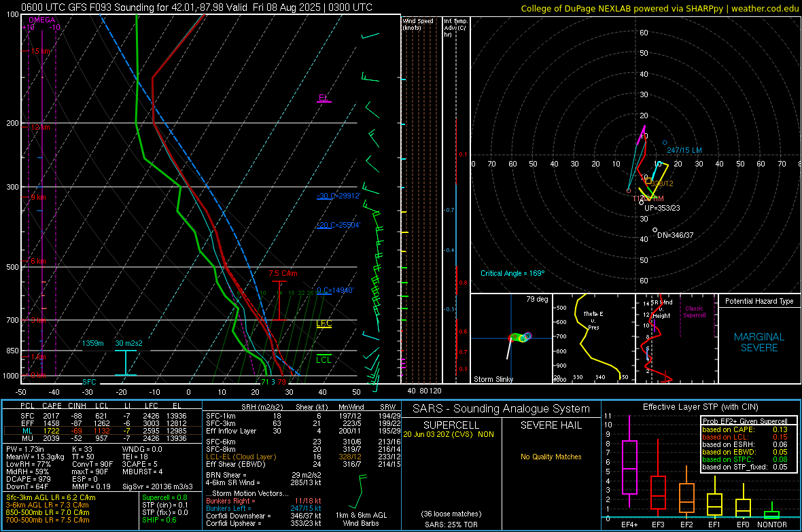Select the SFC parcel row in the table
802x532 pixels.
pos(103,416)
